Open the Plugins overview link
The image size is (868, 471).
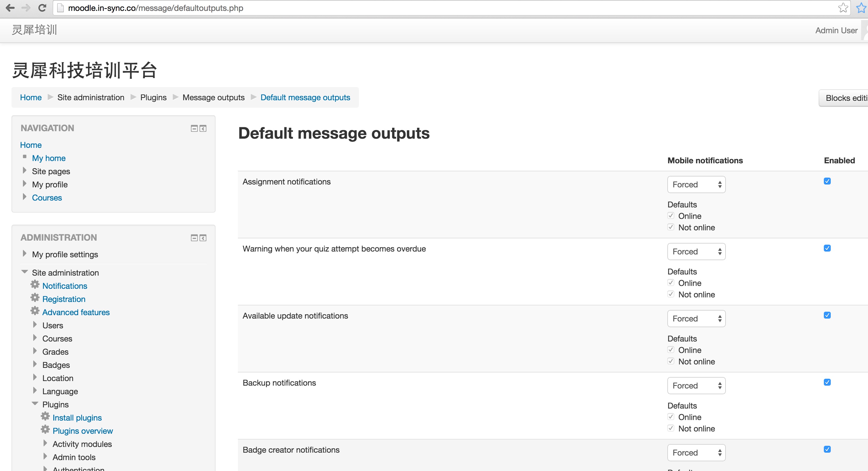83,431
